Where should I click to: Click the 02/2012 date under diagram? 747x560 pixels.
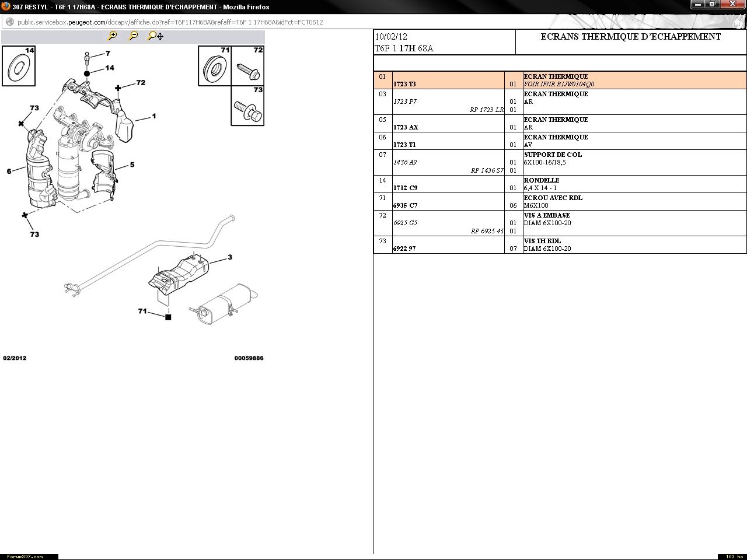pyautogui.click(x=15, y=358)
